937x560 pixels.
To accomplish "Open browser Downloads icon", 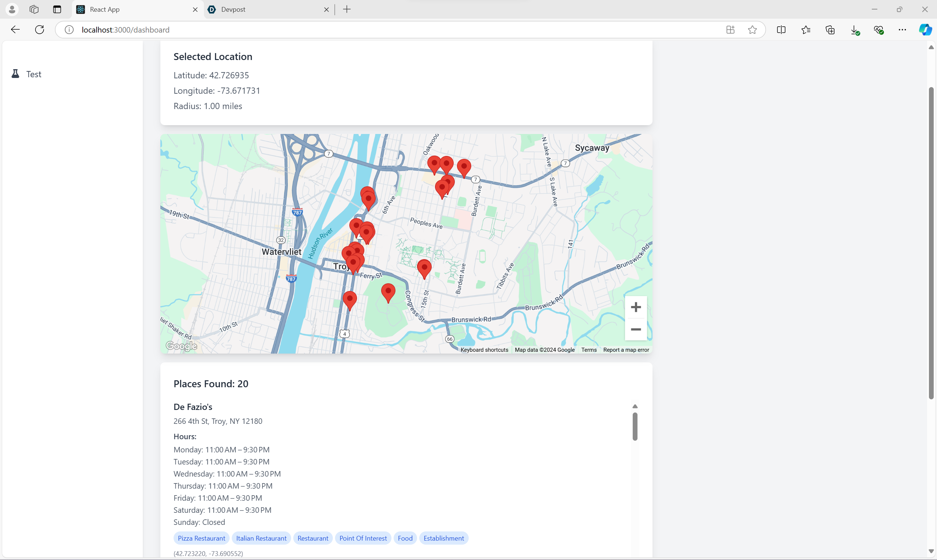I will pyautogui.click(x=855, y=30).
